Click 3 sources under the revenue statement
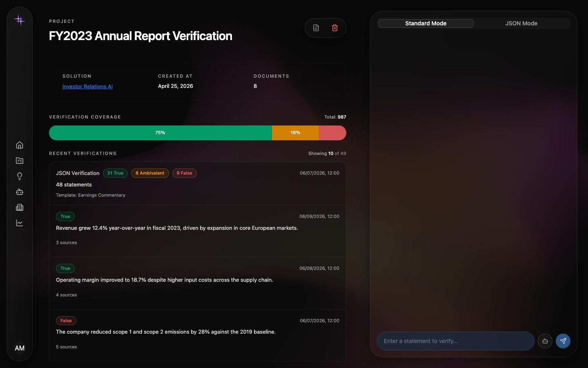The width and height of the screenshot is (588, 368). pos(67,242)
